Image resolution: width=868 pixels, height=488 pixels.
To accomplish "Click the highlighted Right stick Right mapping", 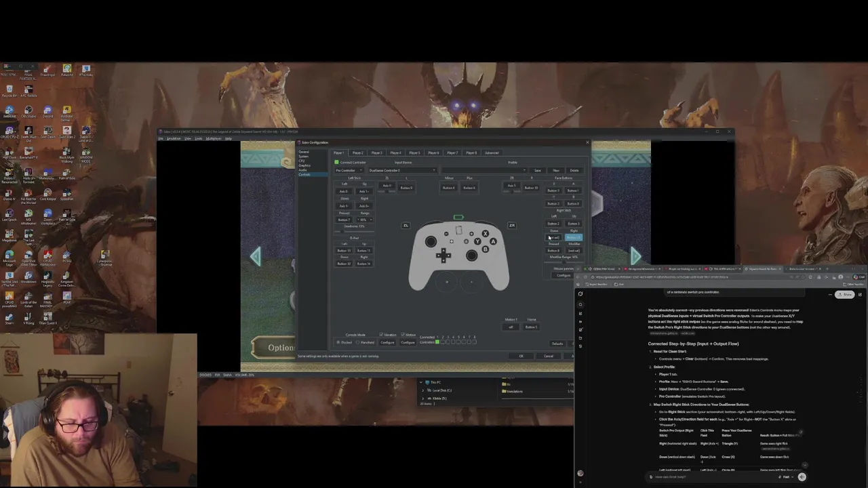I will [x=574, y=237].
